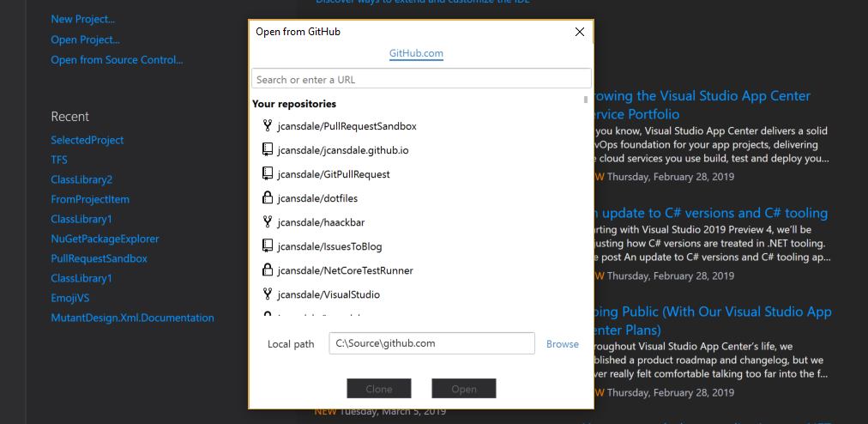This screenshot has width=868, height=424.
Task: Click lock icon beside jcansdale/dotfiles
Action: pyautogui.click(x=268, y=198)
